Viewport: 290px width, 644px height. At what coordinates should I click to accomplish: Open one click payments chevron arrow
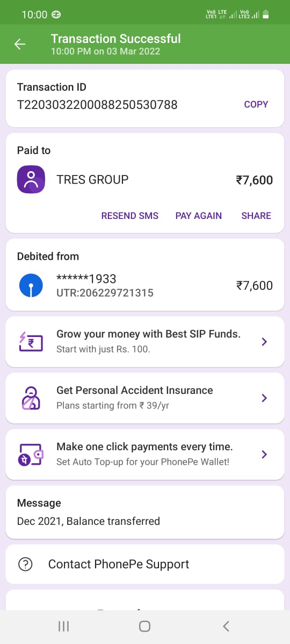264,455
